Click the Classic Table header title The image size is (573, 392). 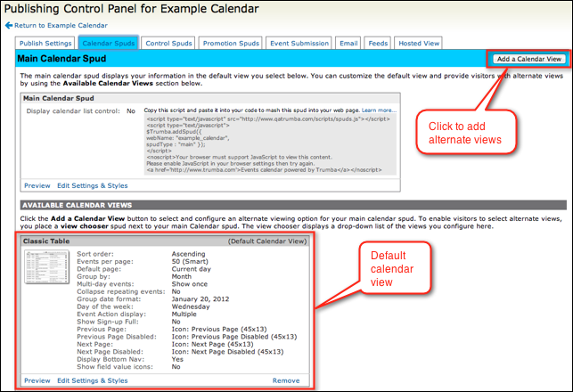pos(46,241)
